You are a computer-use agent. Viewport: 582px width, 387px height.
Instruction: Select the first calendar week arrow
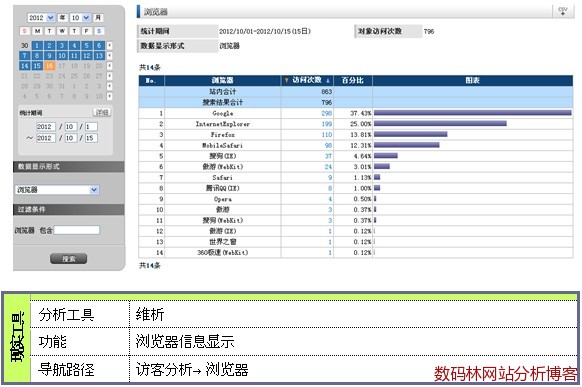pos(109,45)
